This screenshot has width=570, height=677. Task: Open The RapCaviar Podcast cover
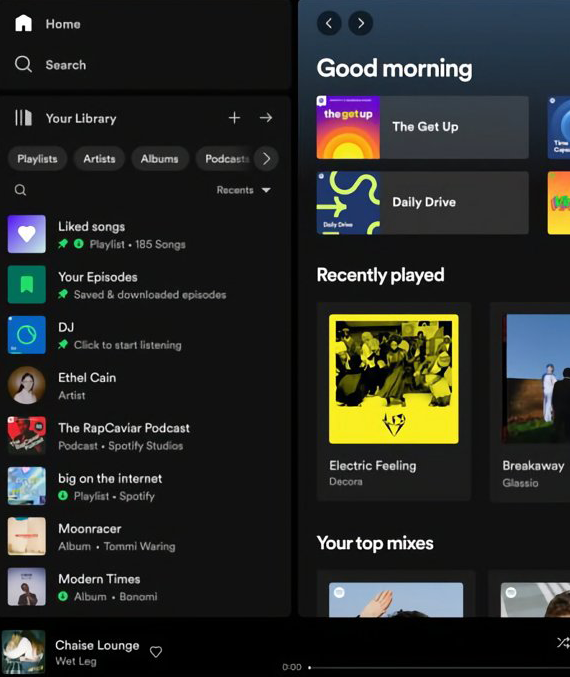point(27,436)
